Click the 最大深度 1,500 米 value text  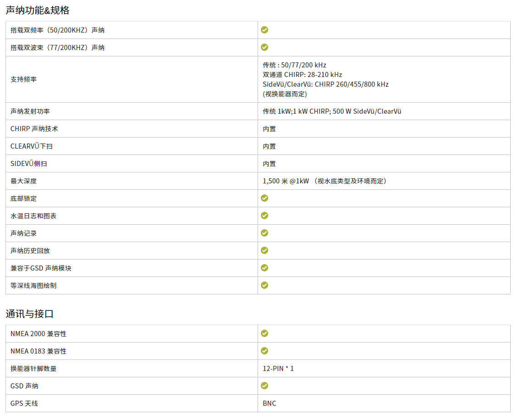click(x=325, y=181)
